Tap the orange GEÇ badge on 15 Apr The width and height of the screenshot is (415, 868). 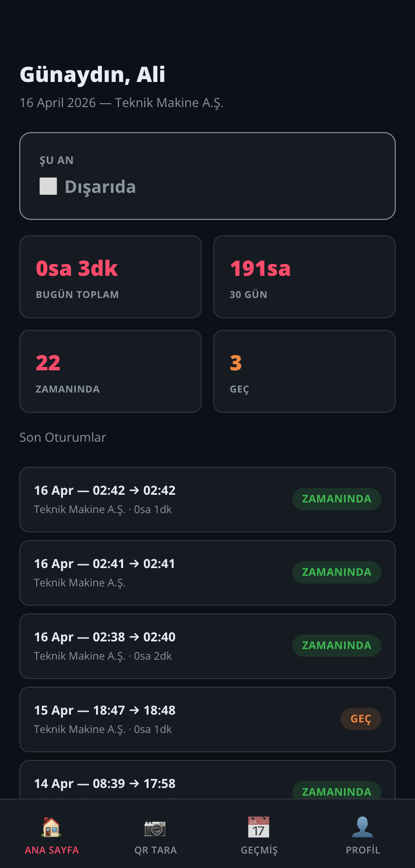pyautogui.click(x=361, y=719)
